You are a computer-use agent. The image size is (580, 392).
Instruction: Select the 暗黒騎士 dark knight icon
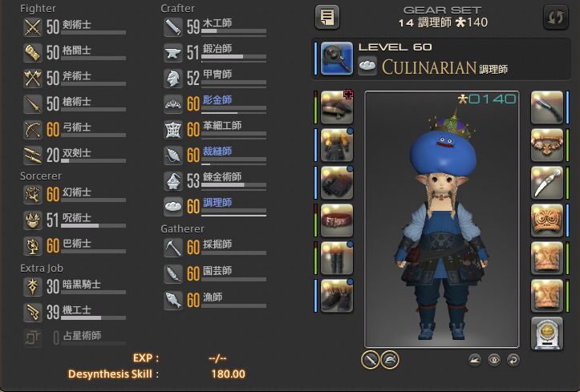[x=33, y=287]
